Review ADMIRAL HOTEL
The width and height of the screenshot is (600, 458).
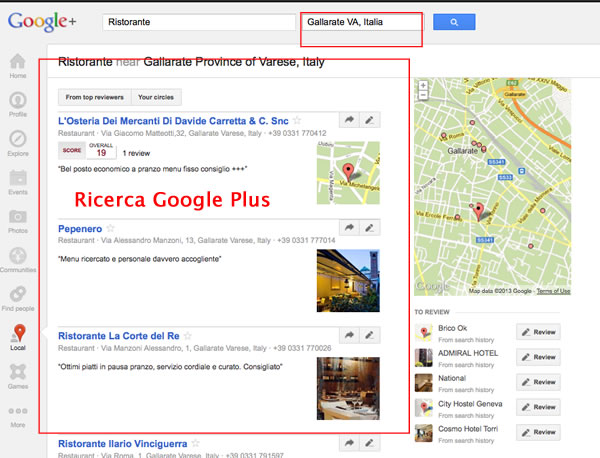(538, 357)
